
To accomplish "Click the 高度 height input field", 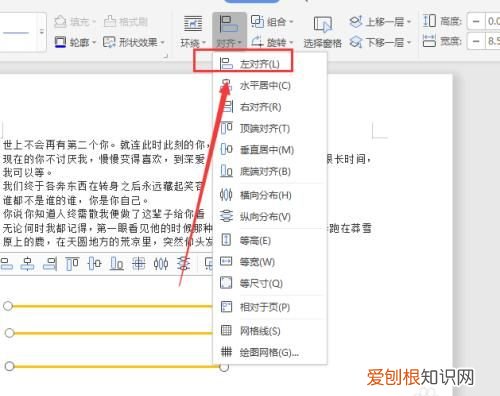I will 493,22.
